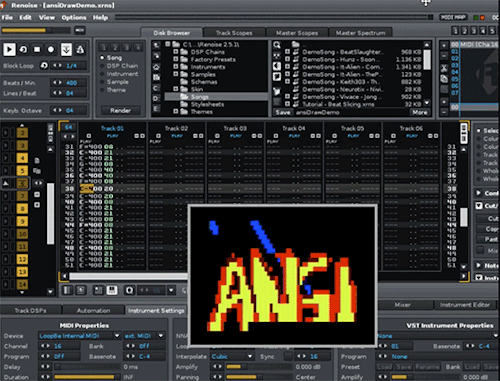500x381 pixels.
Task: Select the Songs folder
Action: 216,97
